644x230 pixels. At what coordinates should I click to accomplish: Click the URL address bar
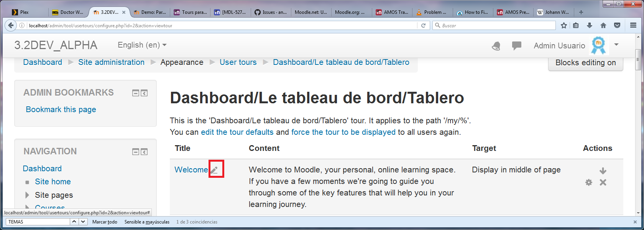pyautogui.click(x=222, y=25)
